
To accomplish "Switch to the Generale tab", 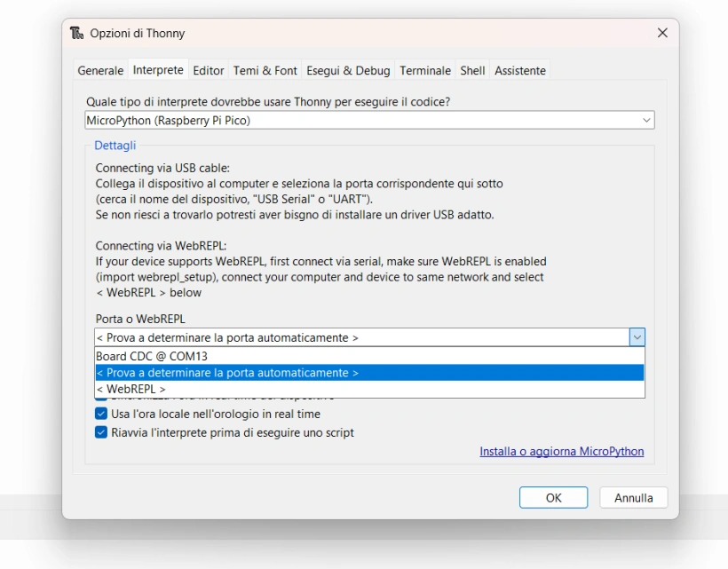I will [x=100, y=70].
